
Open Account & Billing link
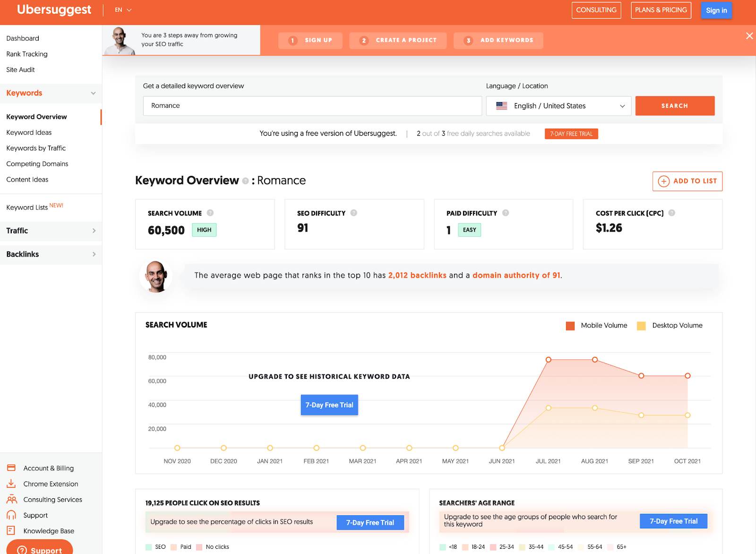(x=49, y=468)
